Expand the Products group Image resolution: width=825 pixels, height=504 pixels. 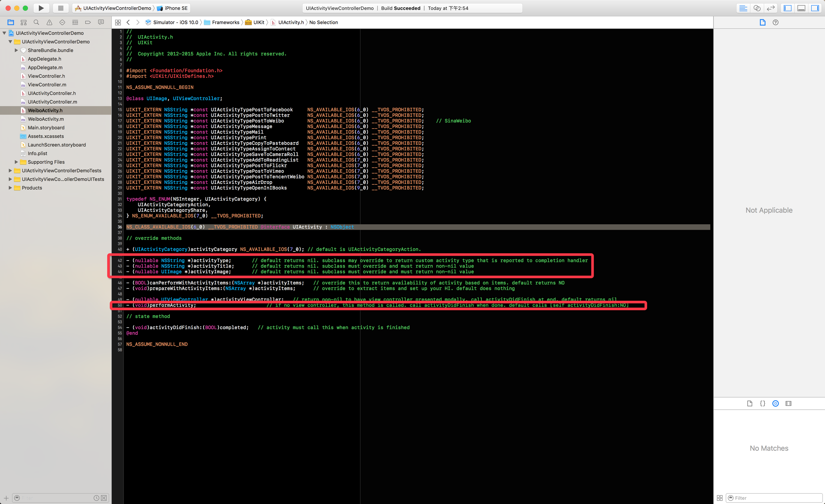click(x=10, y=188)
